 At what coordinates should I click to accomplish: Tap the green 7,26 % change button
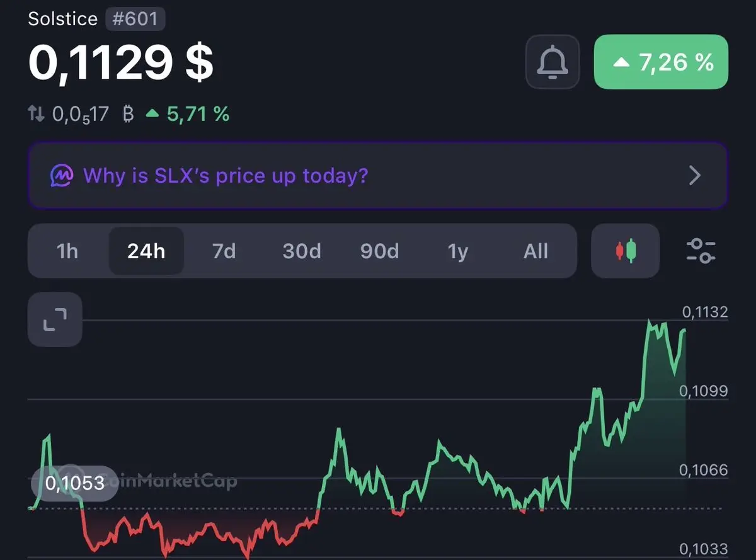point(661,62)
